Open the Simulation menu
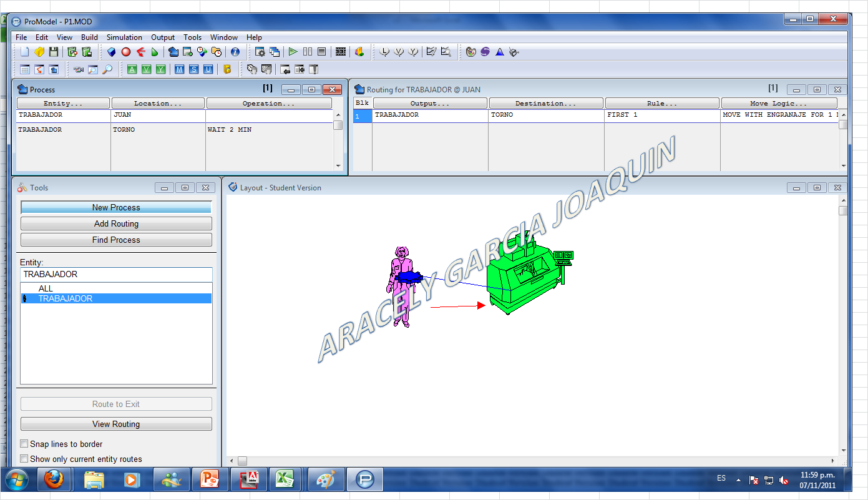868x500 pixels. (124, 37)
